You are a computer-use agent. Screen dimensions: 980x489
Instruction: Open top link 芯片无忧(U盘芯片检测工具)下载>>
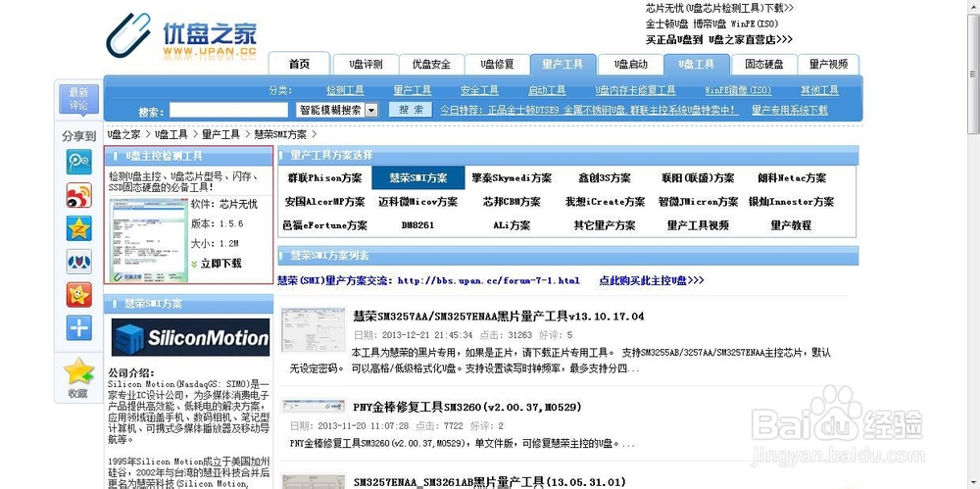coord(719,8)
